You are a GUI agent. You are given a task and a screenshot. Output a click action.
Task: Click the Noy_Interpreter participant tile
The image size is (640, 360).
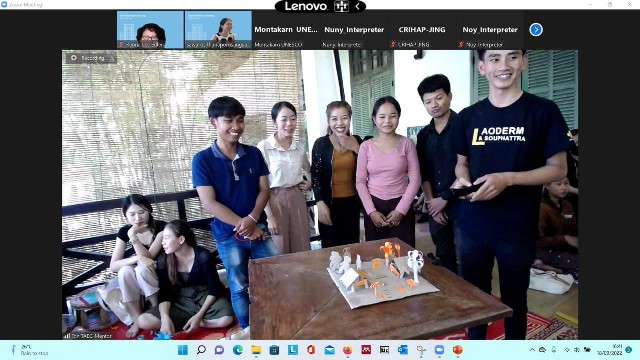(490, 30)
